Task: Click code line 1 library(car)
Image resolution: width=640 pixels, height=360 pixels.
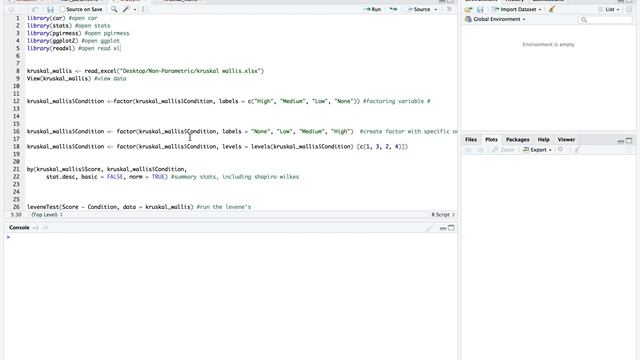Action: click(62, 18)
